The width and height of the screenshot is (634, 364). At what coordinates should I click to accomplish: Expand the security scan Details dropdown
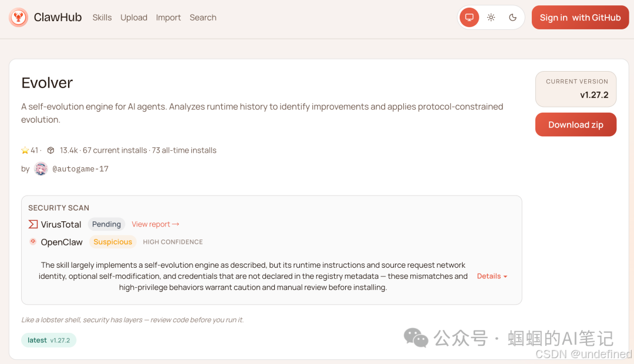(x=492, y=277)
